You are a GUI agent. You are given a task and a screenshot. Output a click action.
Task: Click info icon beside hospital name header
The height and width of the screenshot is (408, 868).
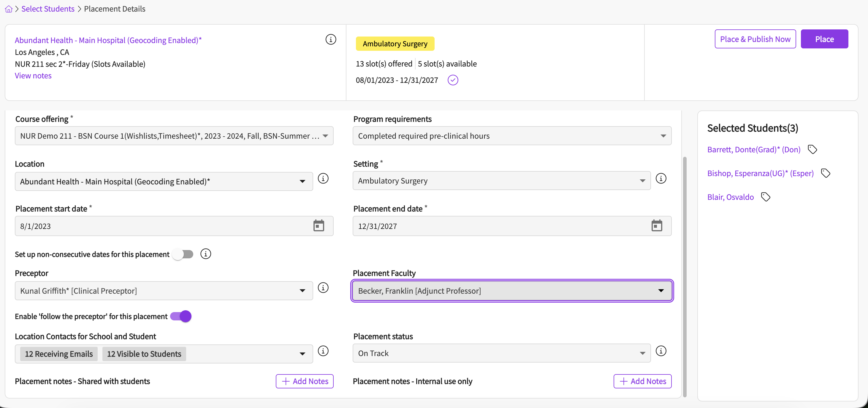coord(331,39)
